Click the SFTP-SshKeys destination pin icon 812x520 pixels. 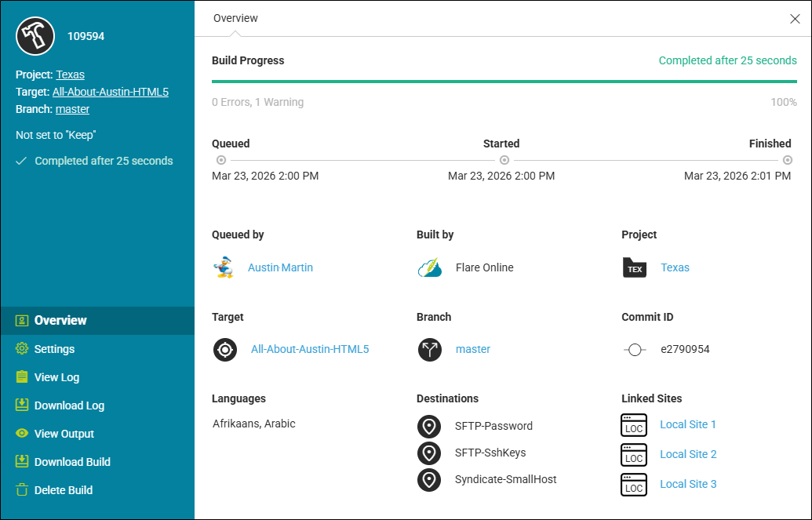pos(429,453)
